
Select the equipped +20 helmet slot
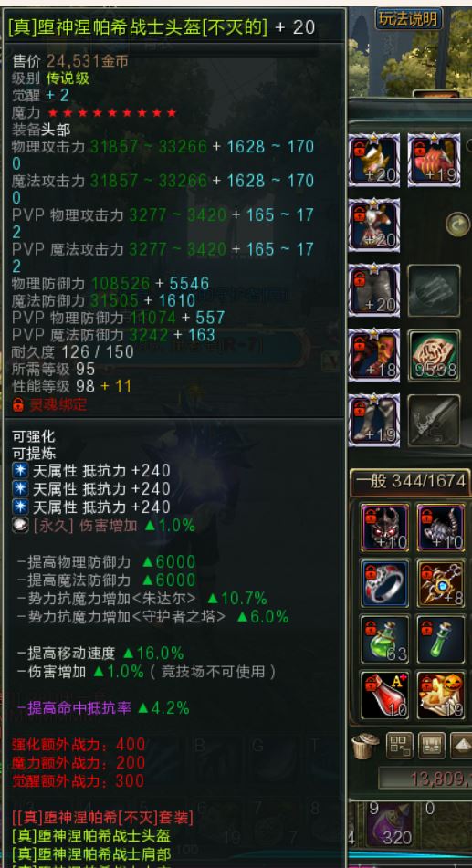click(x=374, y=160)
